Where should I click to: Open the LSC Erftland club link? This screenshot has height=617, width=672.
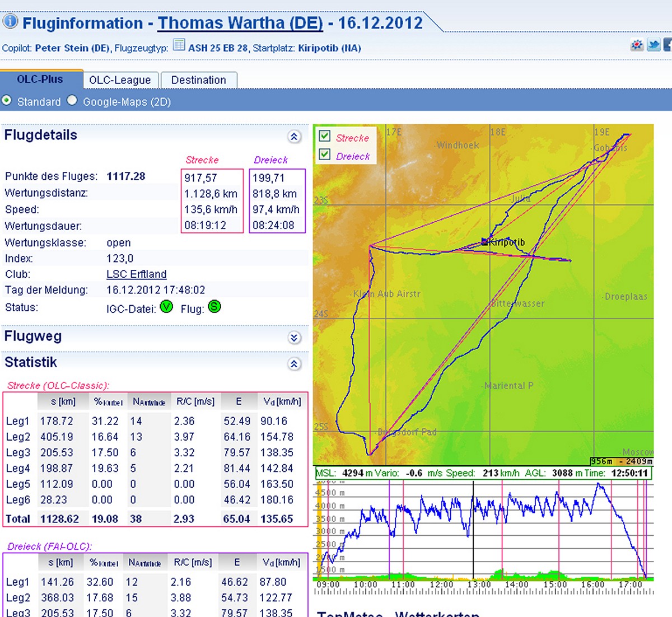136,274
